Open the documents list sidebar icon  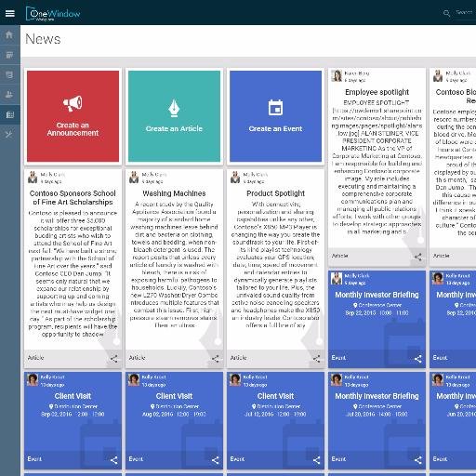coord(9,74)
